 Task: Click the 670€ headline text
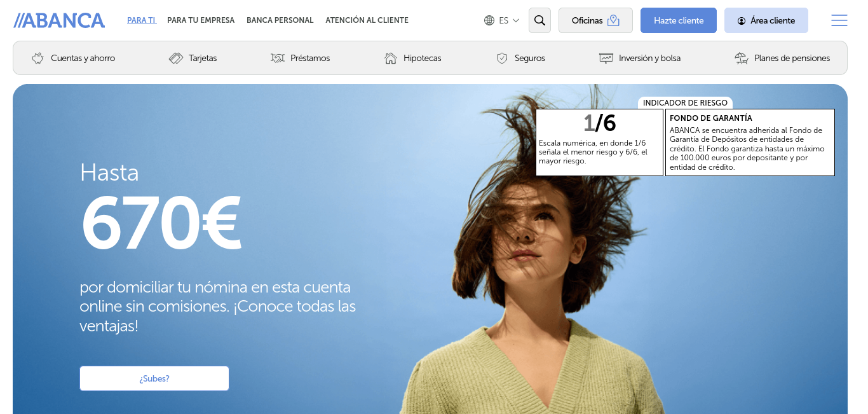[161, 223]
